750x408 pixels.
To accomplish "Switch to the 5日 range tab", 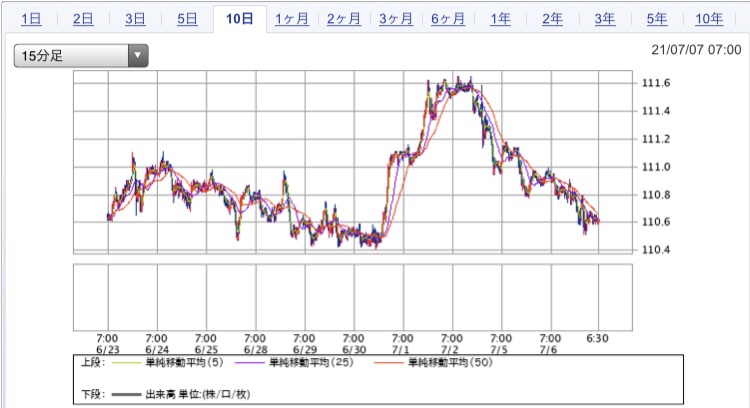I will coord(187,19).
